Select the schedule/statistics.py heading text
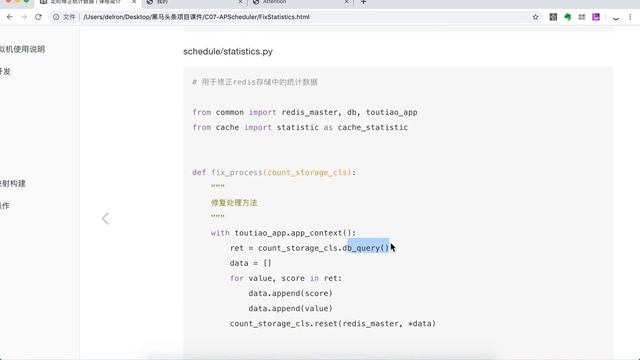Screen dimensions: 640x360 click(228, 51)
